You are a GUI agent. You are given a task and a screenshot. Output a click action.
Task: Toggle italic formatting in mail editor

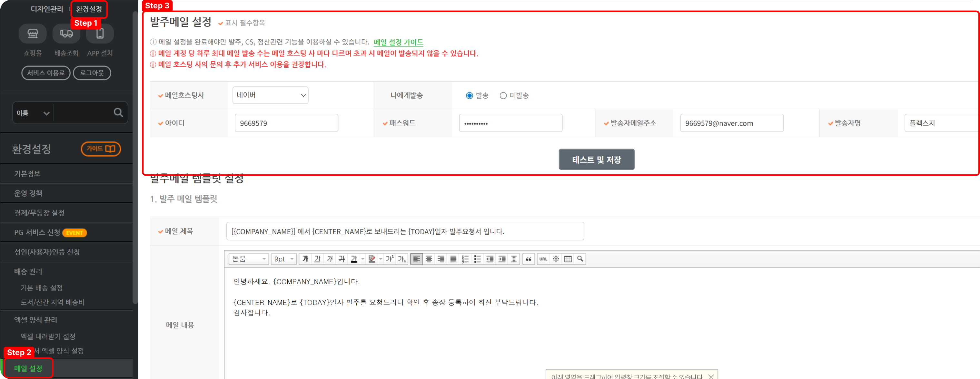[330, 259]
